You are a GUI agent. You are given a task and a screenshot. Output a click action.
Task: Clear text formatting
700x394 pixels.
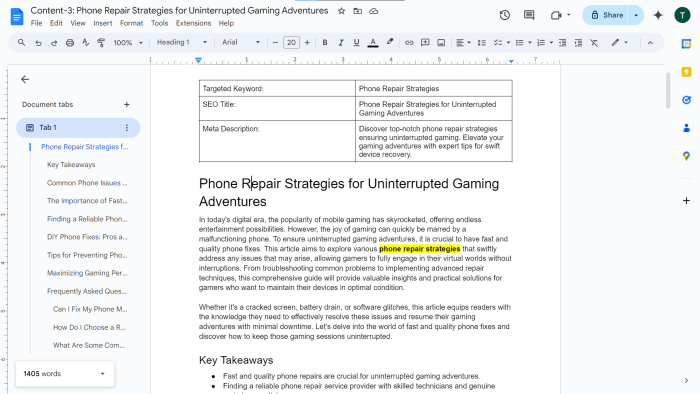click(594, 42)
